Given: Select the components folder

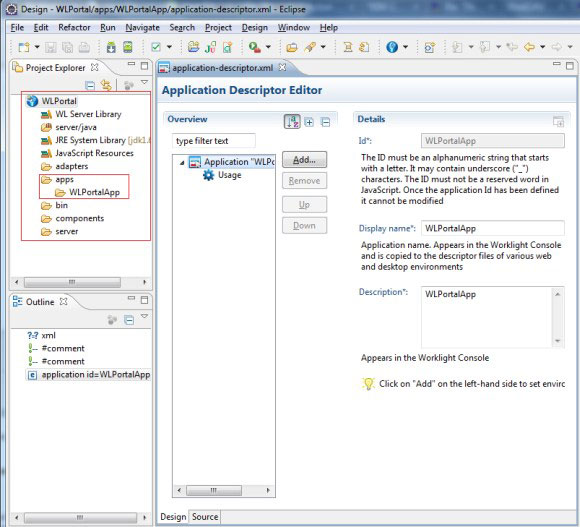Looking at the screenshot, I should [72, 218].
